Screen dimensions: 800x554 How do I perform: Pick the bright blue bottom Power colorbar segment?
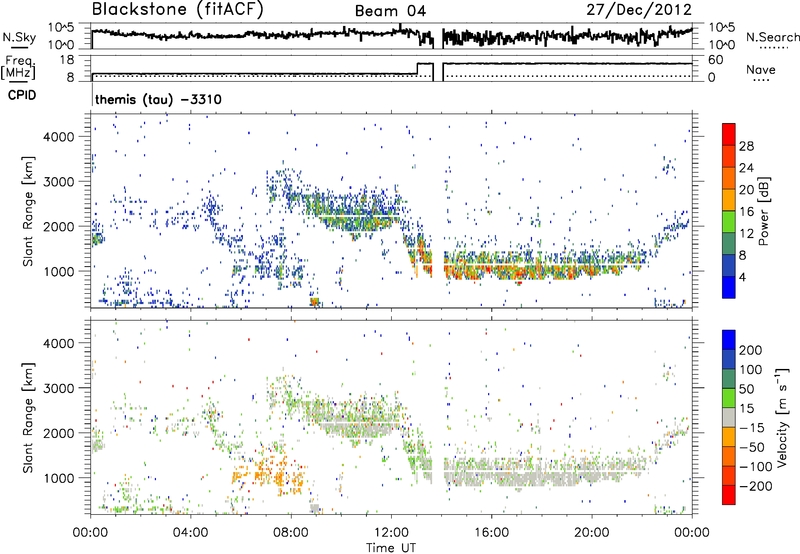pyautogui.click(x=729, y=287)
